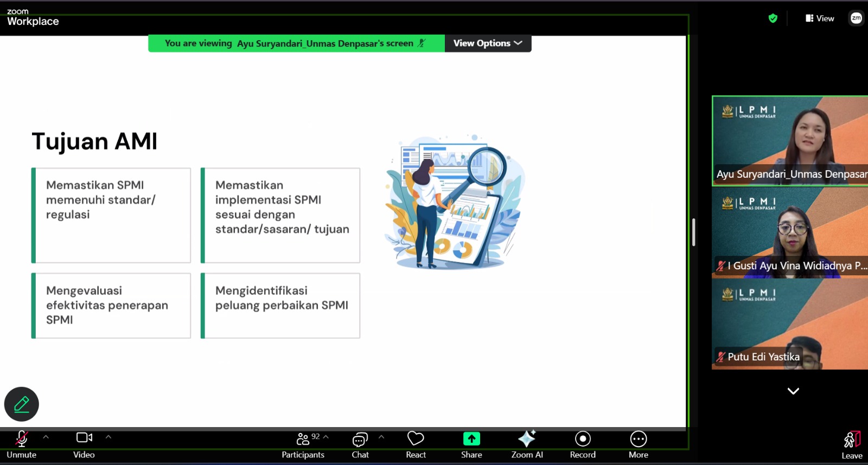Open the Participants list

coord(303,445)
